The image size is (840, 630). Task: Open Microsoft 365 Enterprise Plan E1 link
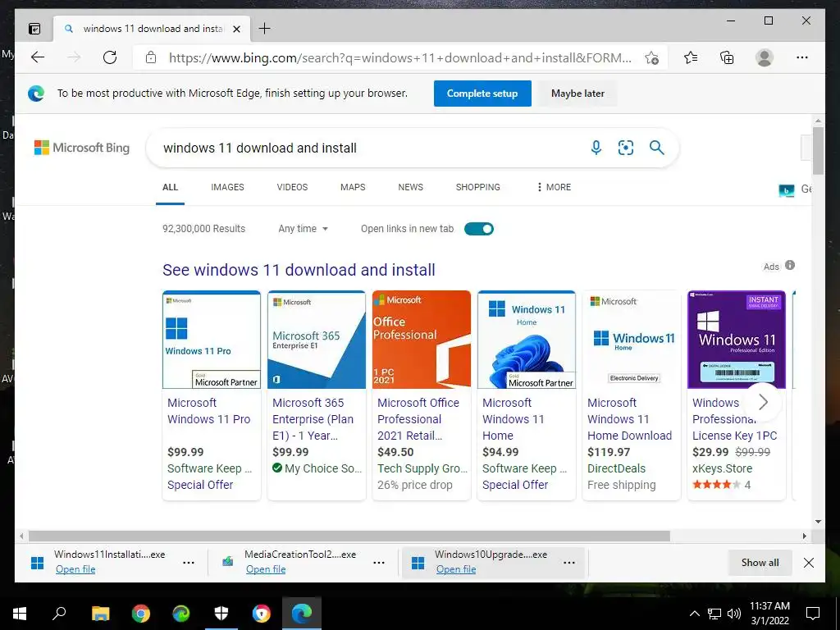tap(313, 419)
